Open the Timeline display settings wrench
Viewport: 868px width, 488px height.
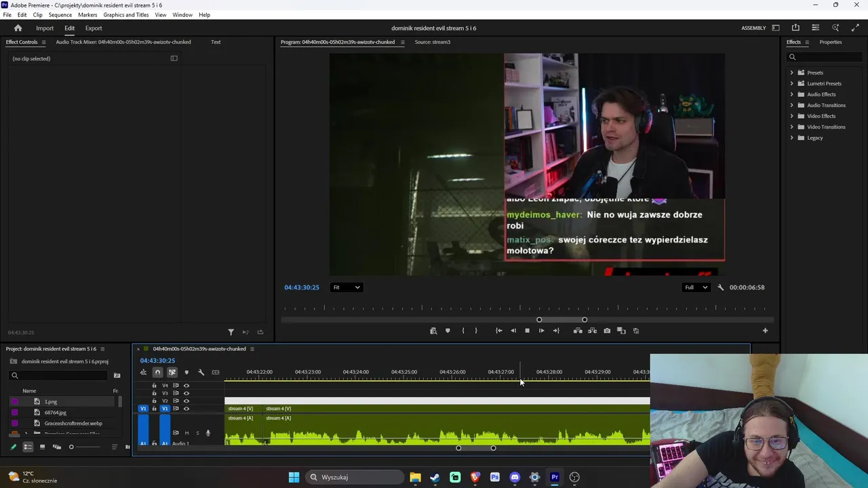click(x=201, y=372)
